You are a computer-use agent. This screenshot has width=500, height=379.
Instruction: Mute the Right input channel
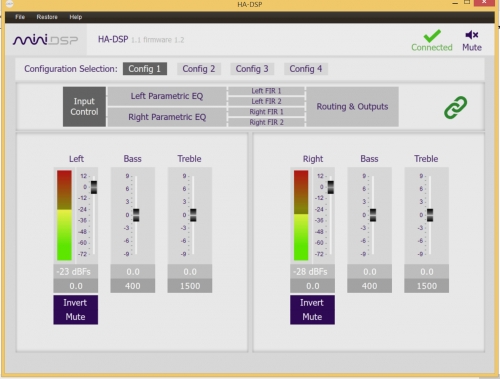(x=312, y=317)
